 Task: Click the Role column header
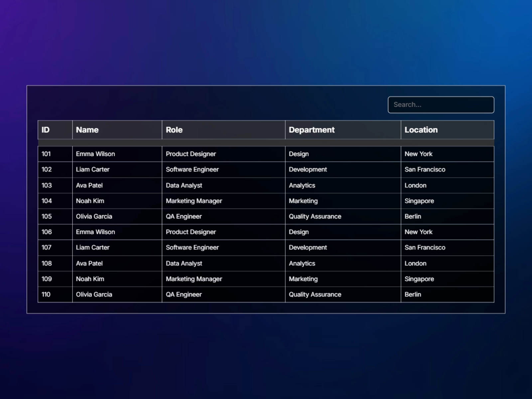pyautogui.click(x=174, y=130)
